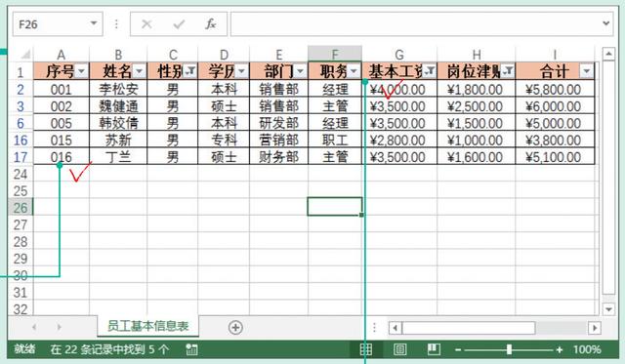This screenshot has height=364, width=625.
Task: Click previous sheet navigation arrow
Action: click(x=35, y=327)
